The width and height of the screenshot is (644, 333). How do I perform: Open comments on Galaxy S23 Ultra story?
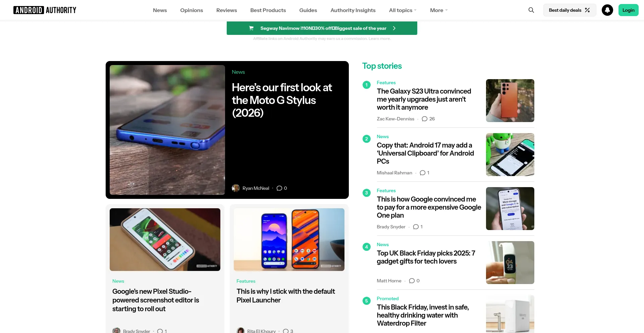click(428, 119)
